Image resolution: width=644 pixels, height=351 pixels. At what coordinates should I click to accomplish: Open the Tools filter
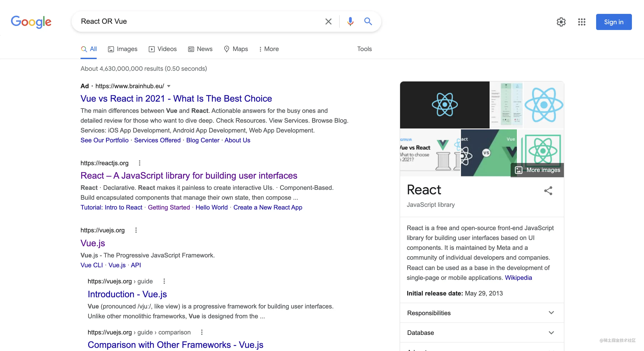tap(364, 49)
